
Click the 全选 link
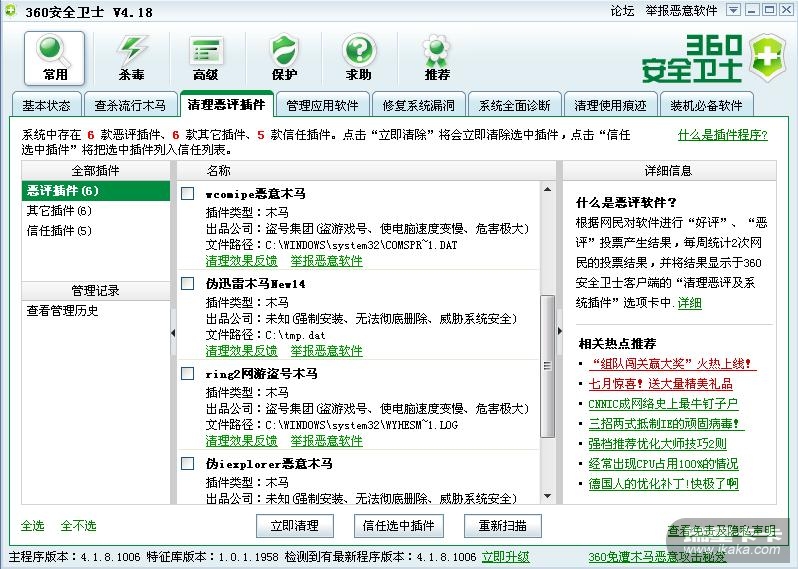(x=33, y=526)
